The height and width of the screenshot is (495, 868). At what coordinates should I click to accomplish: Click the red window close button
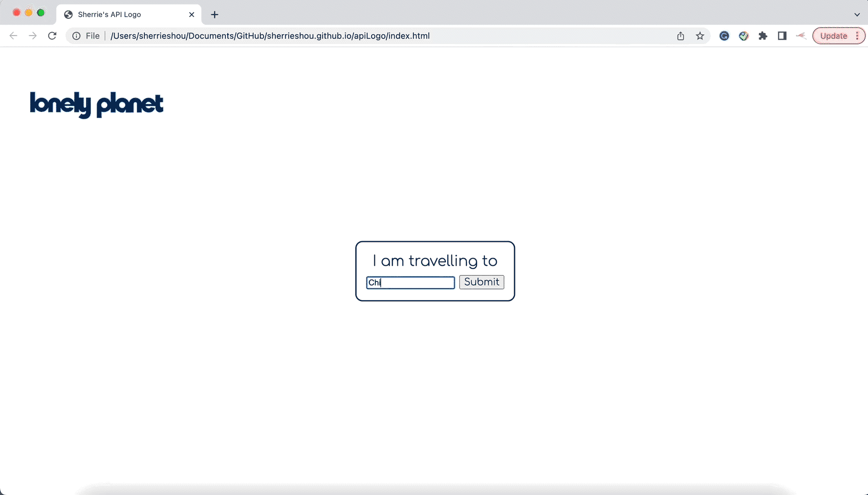[x=16, y=13]
